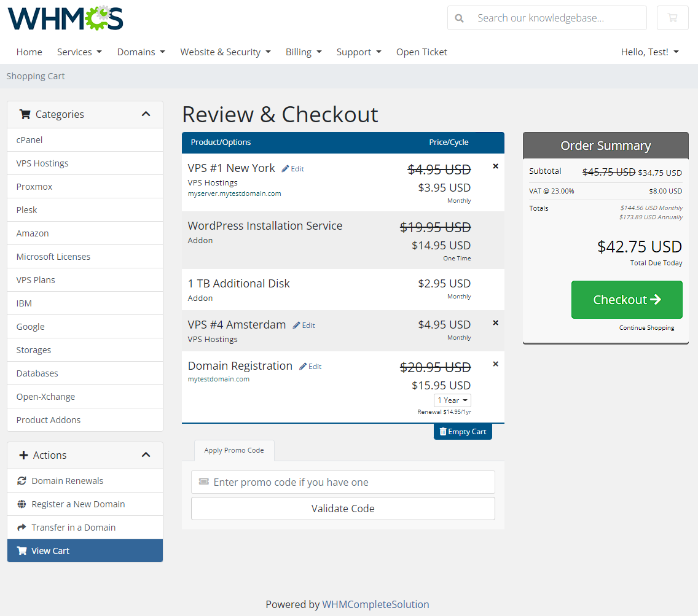Follow the Continue Shopping link

646,328
